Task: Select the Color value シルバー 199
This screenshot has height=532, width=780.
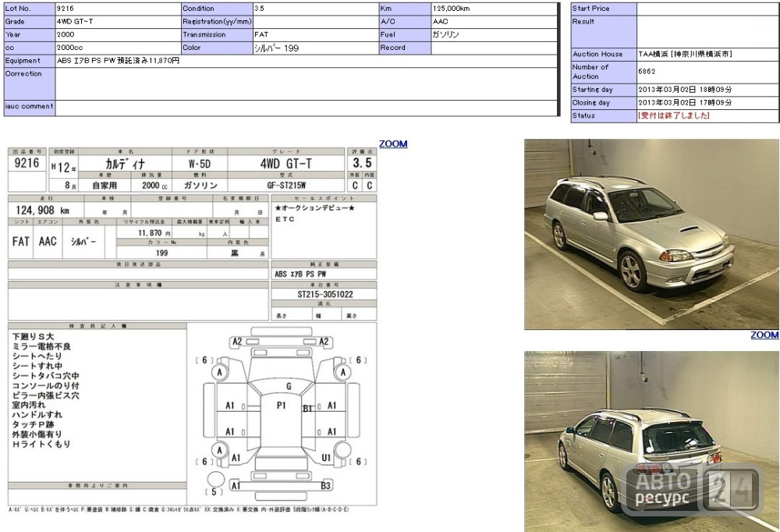Action: (277, 48)
